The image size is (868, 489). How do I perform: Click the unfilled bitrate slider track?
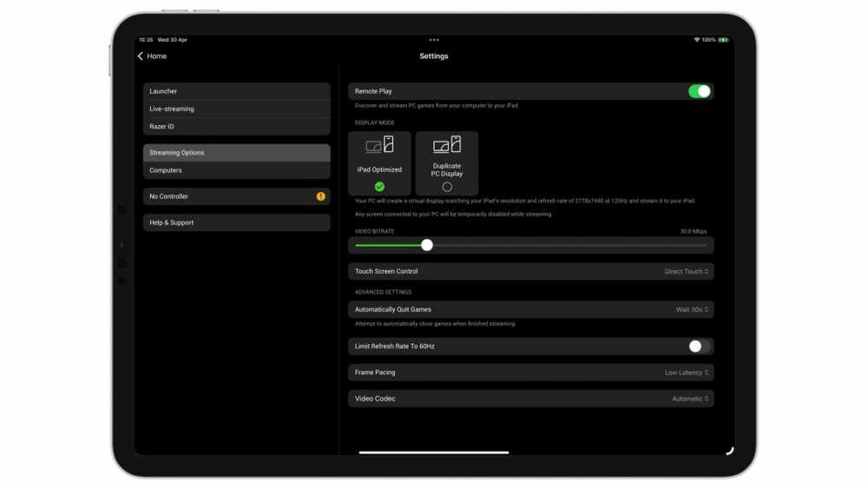[569, 245]
